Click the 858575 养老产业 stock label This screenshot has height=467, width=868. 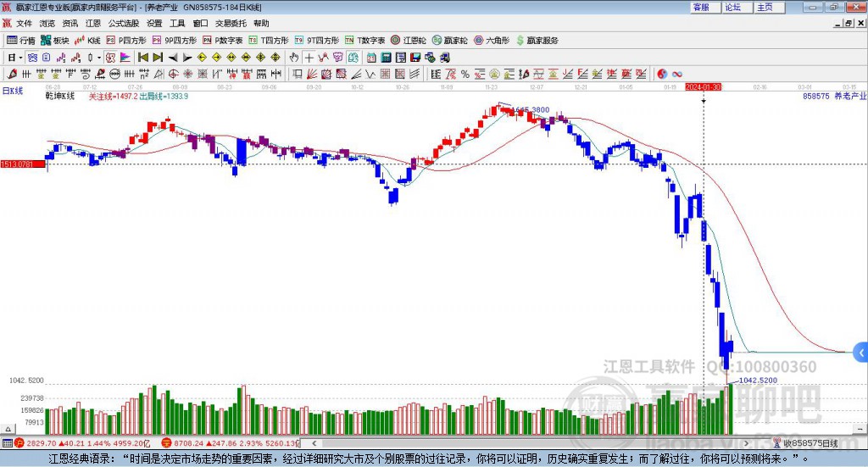pyautogui.click(x=834, y=97)
